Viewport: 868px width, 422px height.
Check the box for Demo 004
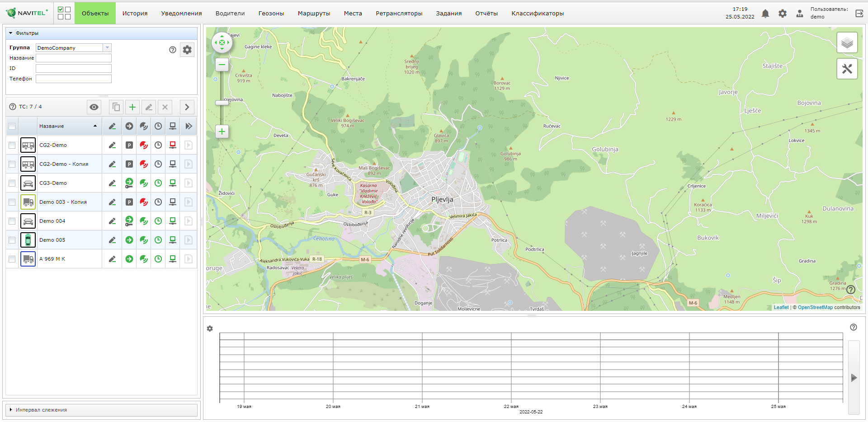coord(12,221)
